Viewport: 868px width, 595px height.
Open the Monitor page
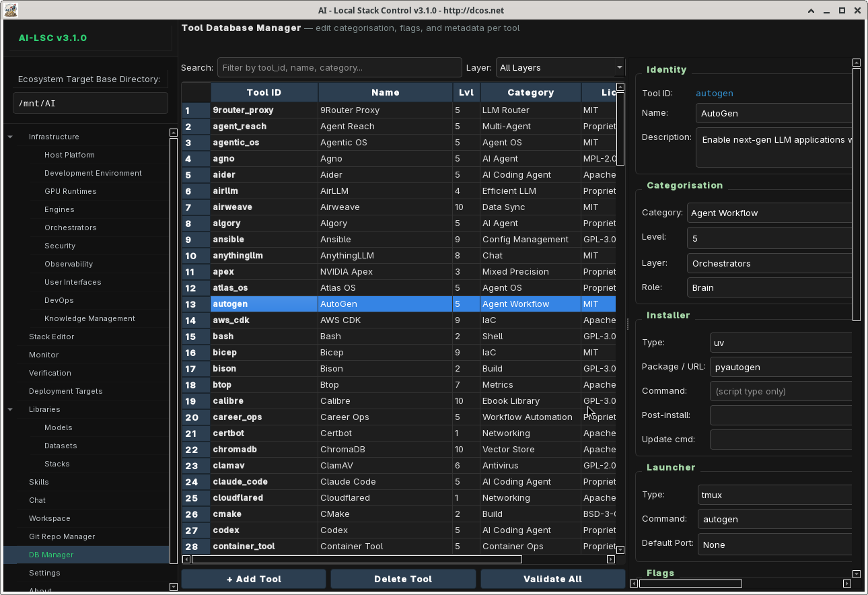pos(44,355)
